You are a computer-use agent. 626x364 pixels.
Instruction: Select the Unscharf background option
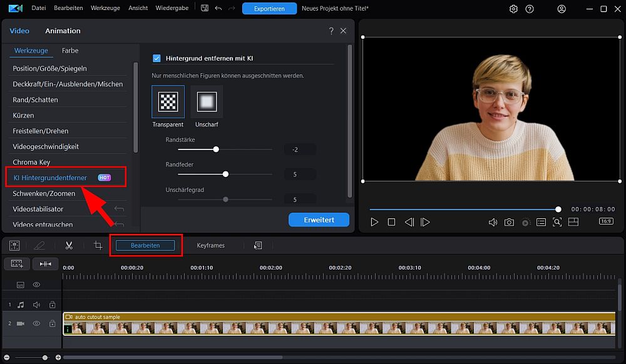coord(207,101)
